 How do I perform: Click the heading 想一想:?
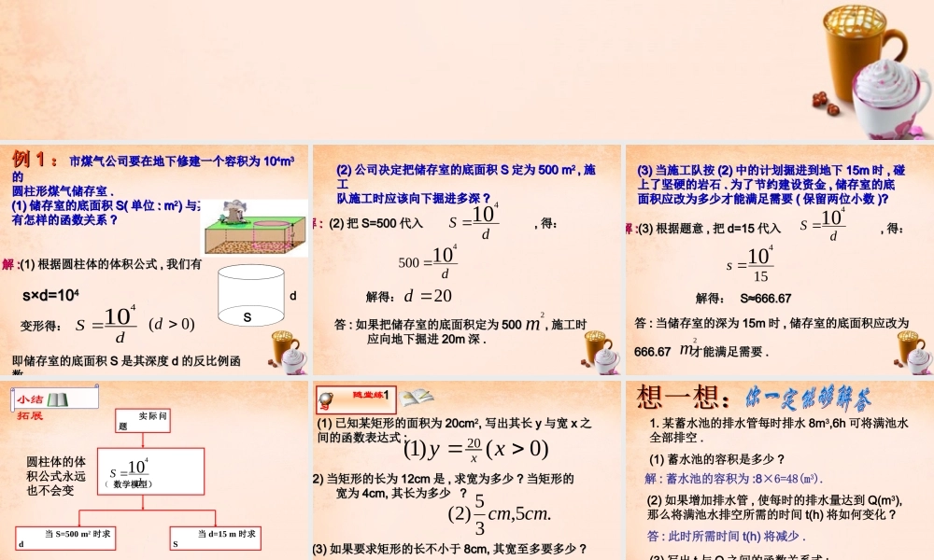point(684,397)
